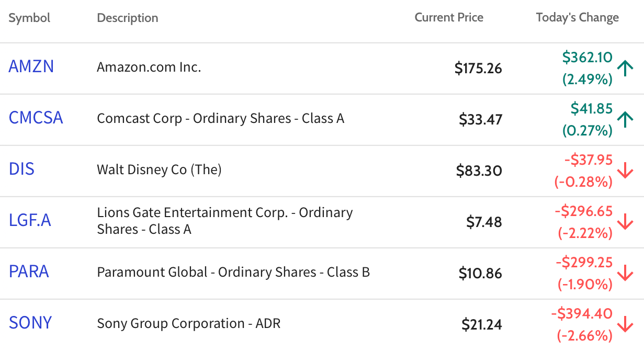Select the Amazon.com Inc. description text
This screenshot has height=351, width=644.
coord(149,67)
